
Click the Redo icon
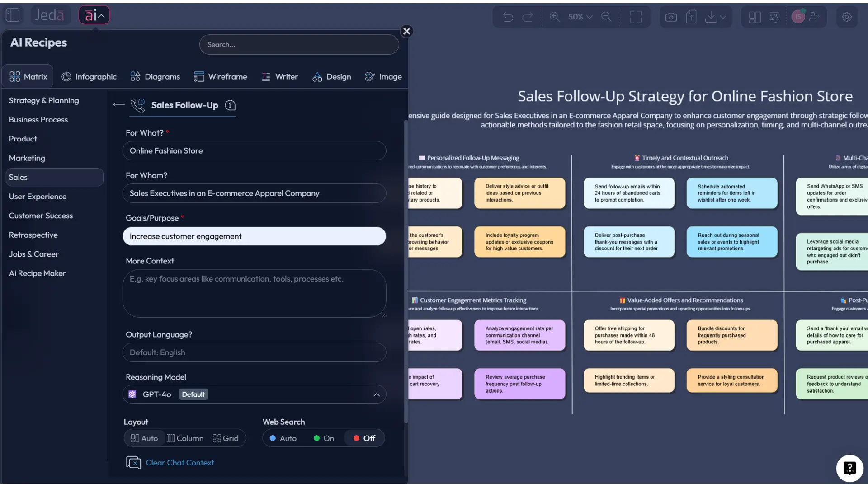(528, 17)
